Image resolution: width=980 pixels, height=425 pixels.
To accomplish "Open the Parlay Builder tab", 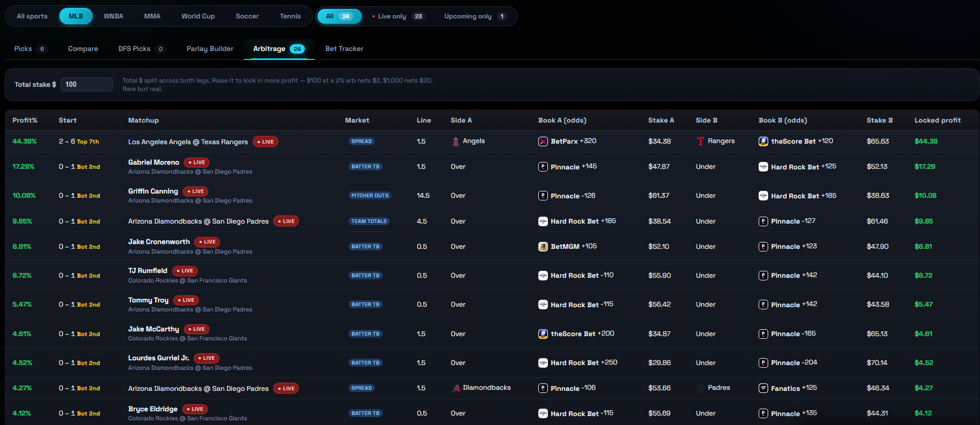I will (210, 49).
